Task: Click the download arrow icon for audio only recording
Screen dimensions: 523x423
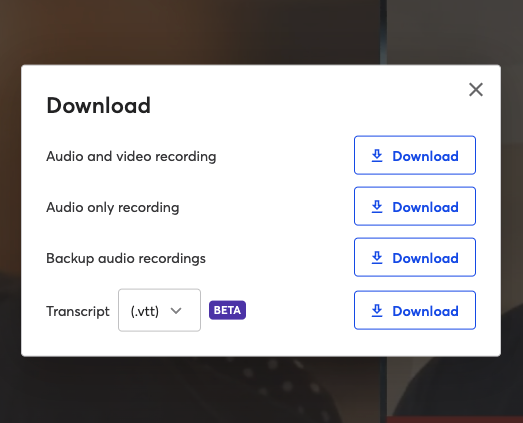Action: point(377,207)
